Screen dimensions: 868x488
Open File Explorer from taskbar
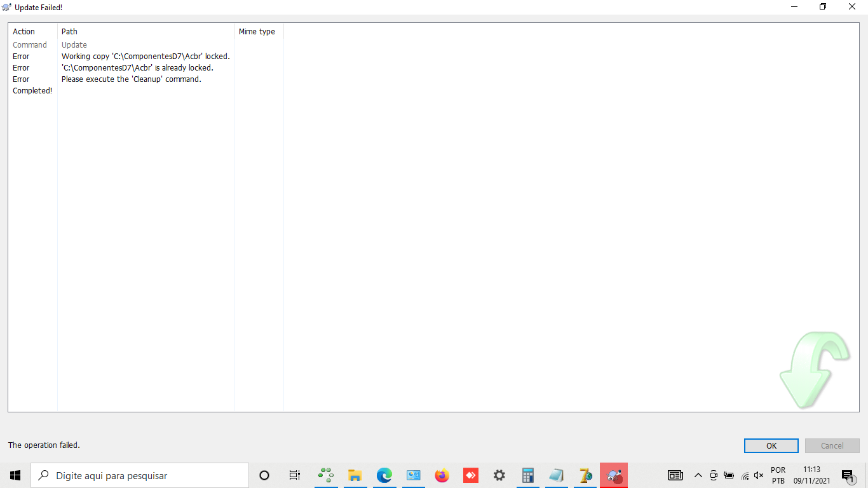(x=355, y=475)
